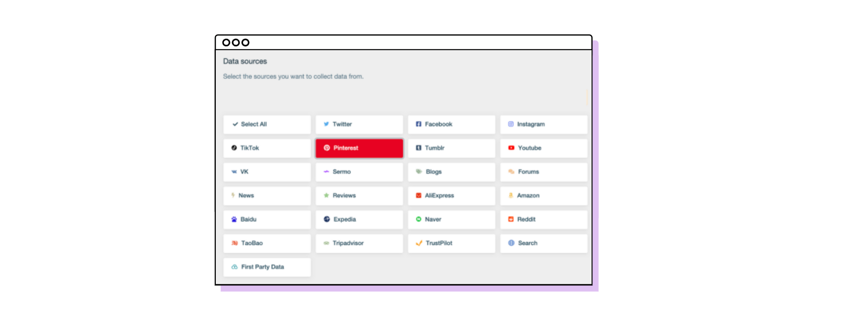The width and height of the screenshot is (868, 327).
Task: Click the TikTok logo icon
Action: click(234, 148)
